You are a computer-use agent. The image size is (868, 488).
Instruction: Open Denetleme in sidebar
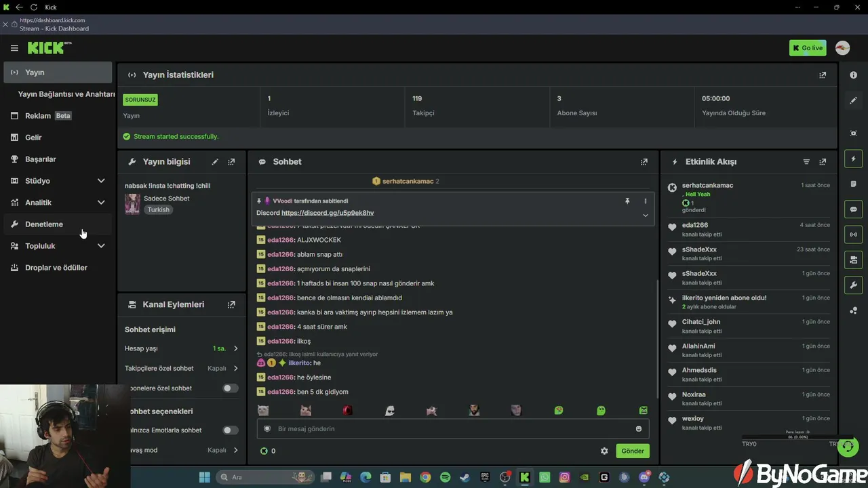coord(58,224)
